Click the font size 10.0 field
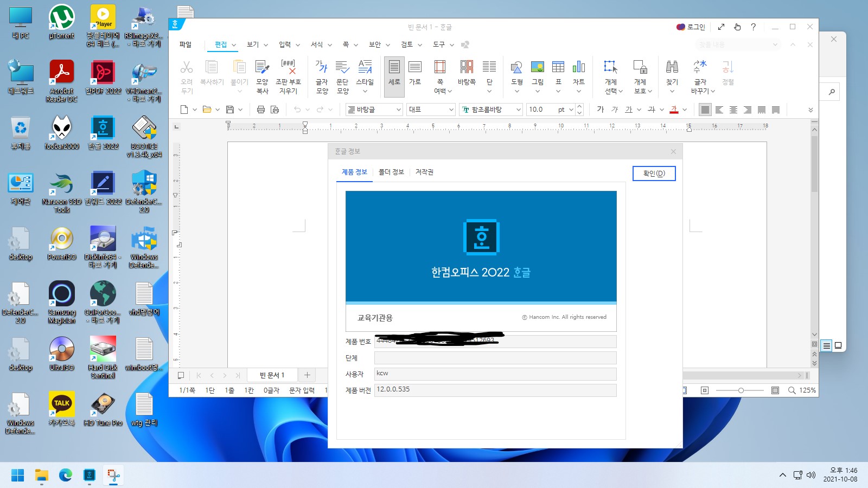Screen dimensions: 868x488 (x=541, y=110)
